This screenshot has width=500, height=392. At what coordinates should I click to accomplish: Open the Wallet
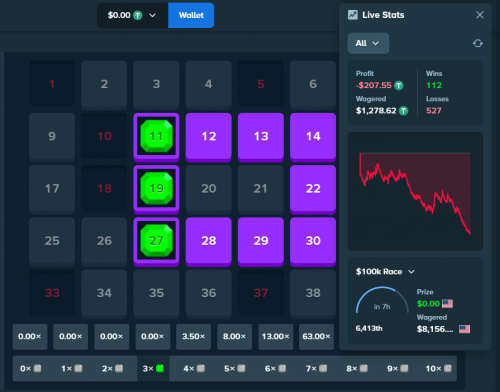tap(191, 15)
